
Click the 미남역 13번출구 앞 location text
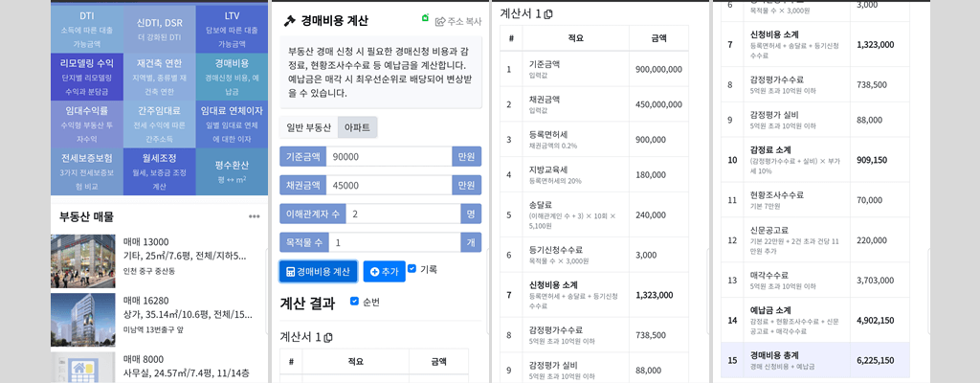(x=154, y=329)
